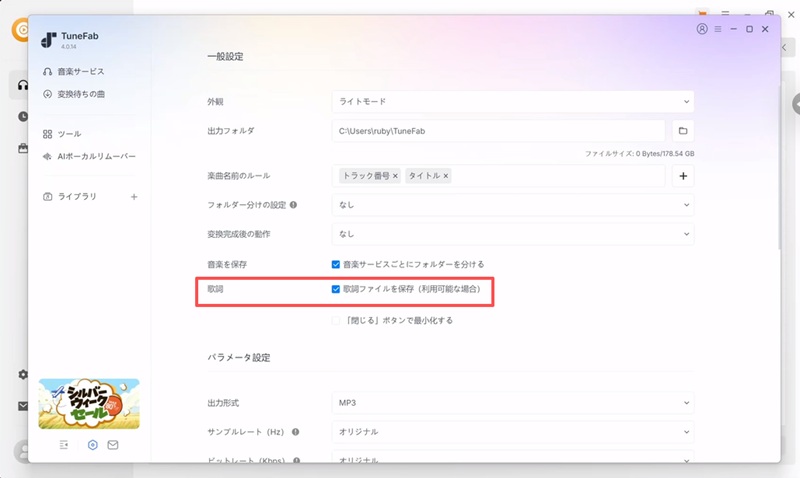The width and height of the screenshot is (800, 478).
Task: Click the TuneFab settings vertical scrollbar
Action: pos(778,168)
